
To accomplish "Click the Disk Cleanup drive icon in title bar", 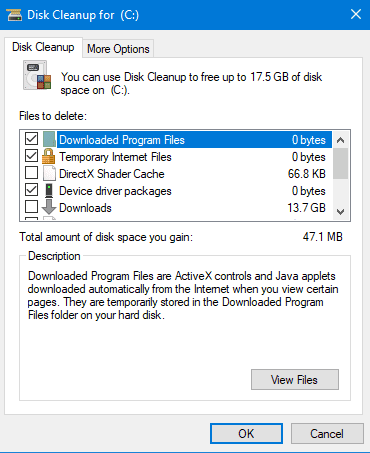I will [14, 15].
